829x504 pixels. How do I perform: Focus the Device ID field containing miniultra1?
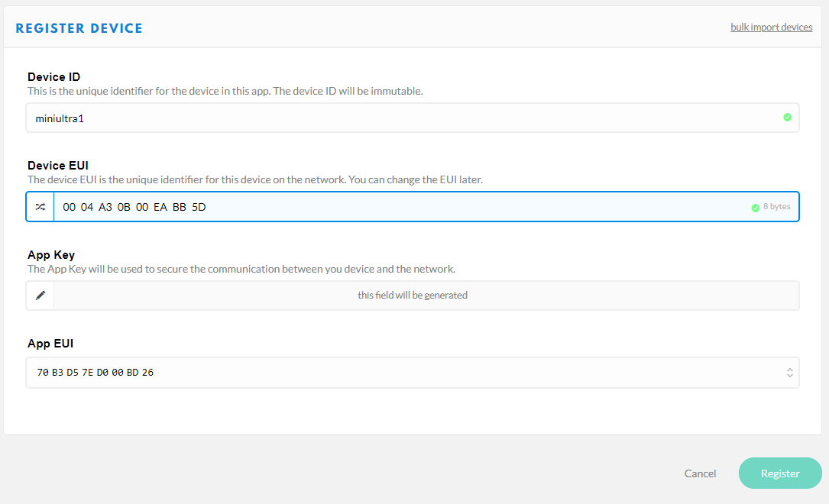[x=397, y=118]
